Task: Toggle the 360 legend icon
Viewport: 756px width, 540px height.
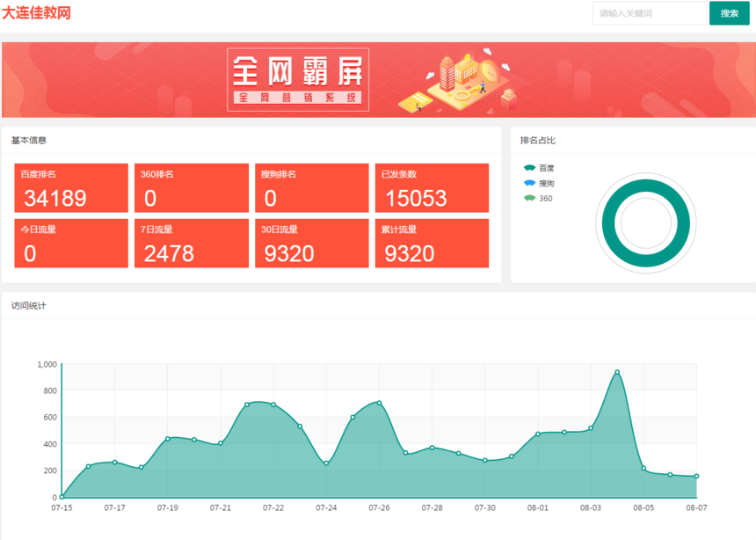Action: click(x=529, y=198)
